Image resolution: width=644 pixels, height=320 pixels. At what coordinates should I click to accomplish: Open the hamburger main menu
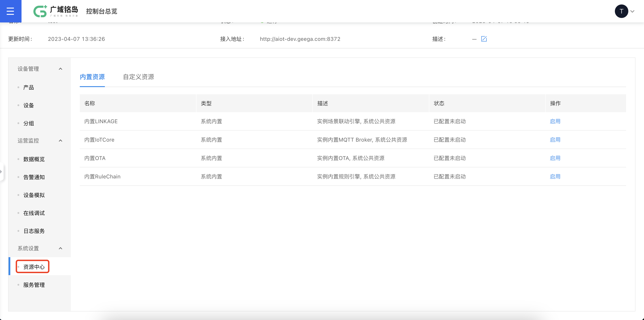(x=11, y=11)
